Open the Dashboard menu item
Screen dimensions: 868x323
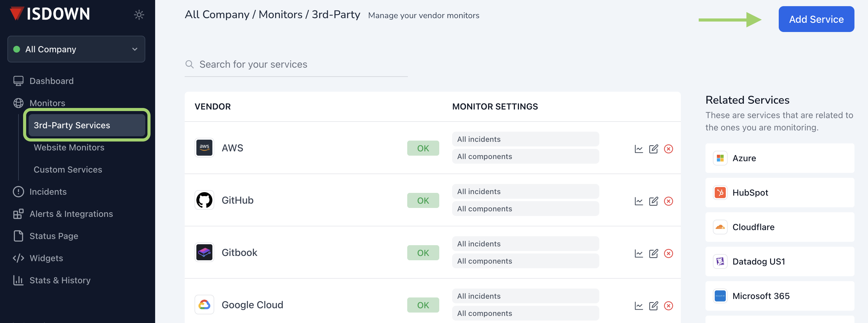pos(51,81)
